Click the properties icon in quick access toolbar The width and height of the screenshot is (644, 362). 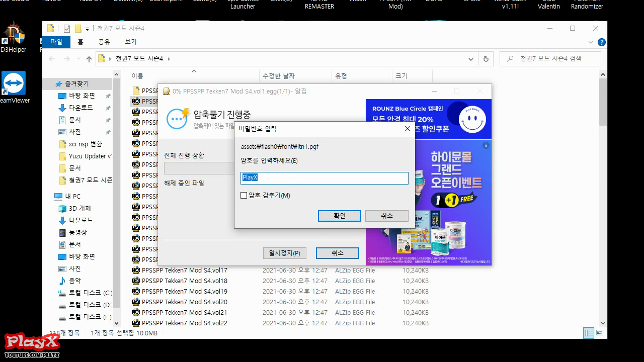pos(67,29)
